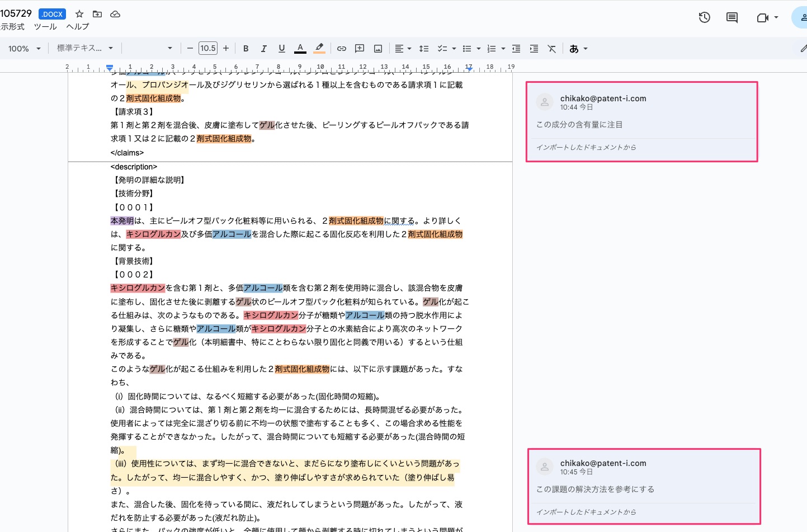Star the document 105729

tap(79, 14)
